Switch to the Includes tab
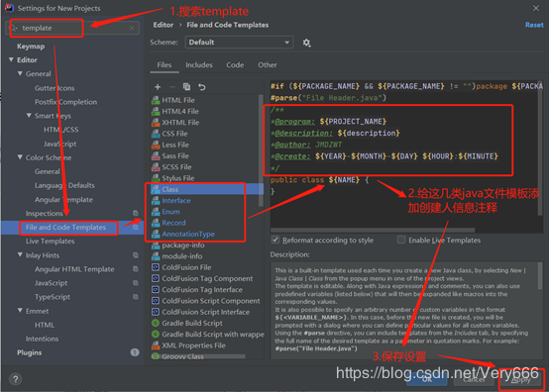Viewport: 549px width, 392px height. point(199,65)
